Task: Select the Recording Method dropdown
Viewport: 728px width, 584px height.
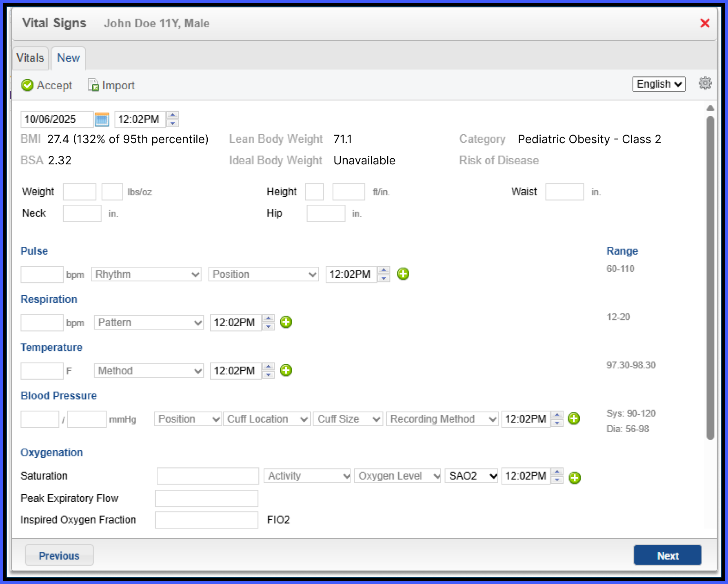Action: (442, 419)
